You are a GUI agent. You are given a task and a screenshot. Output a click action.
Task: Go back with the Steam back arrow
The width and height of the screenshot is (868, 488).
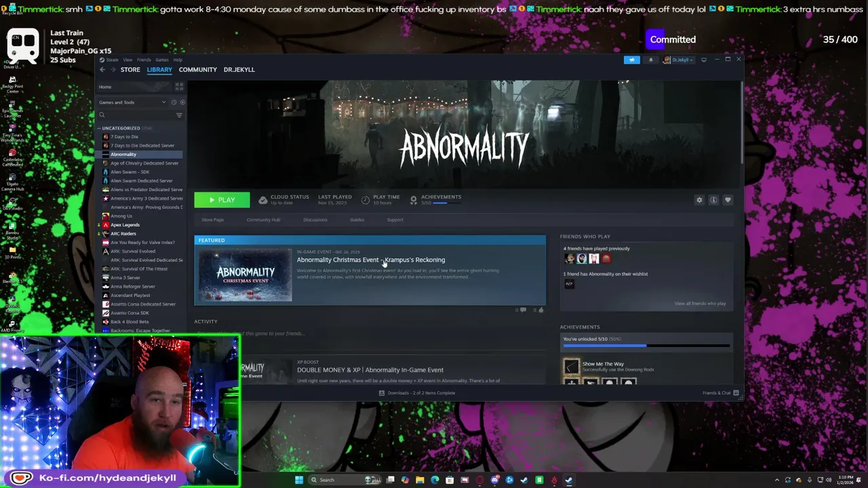(x=102, y=70)
